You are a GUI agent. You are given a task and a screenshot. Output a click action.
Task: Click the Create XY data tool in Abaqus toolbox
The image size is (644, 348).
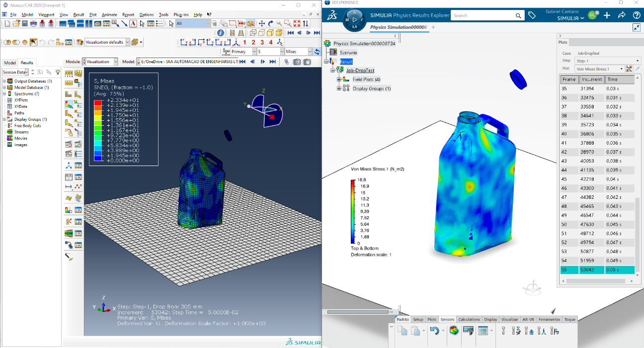coord(69,177)
